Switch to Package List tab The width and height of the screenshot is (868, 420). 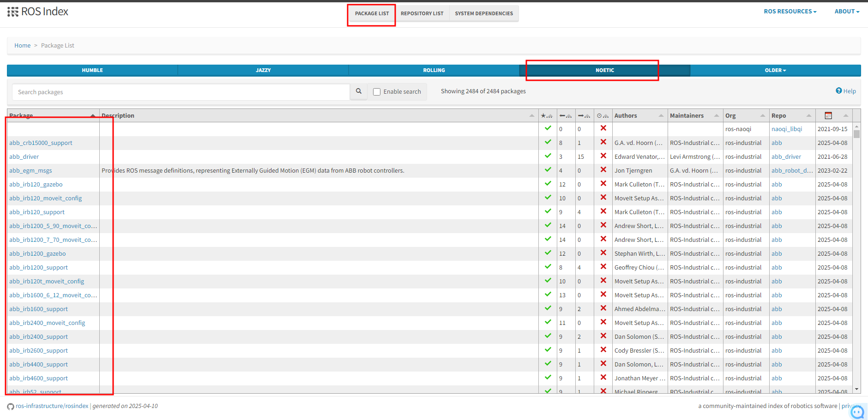(372, 13)
